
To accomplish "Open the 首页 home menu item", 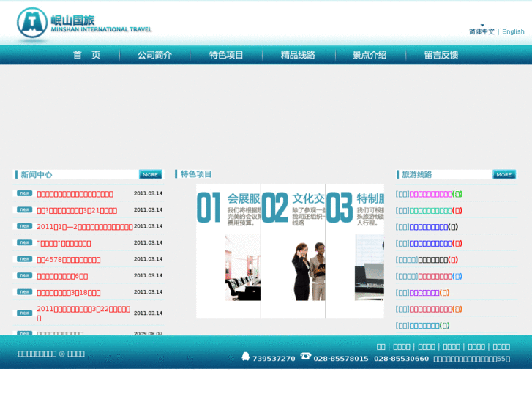I will [x=86, y=55].
